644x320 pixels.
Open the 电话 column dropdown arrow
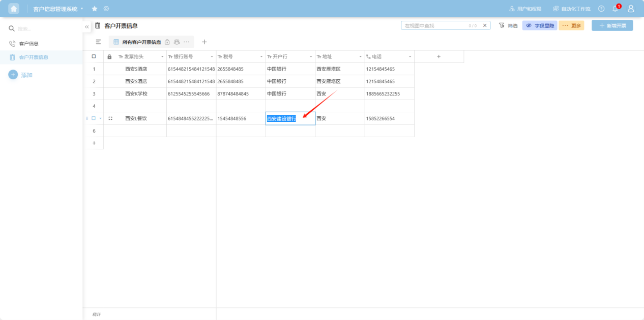pos(409,56)
